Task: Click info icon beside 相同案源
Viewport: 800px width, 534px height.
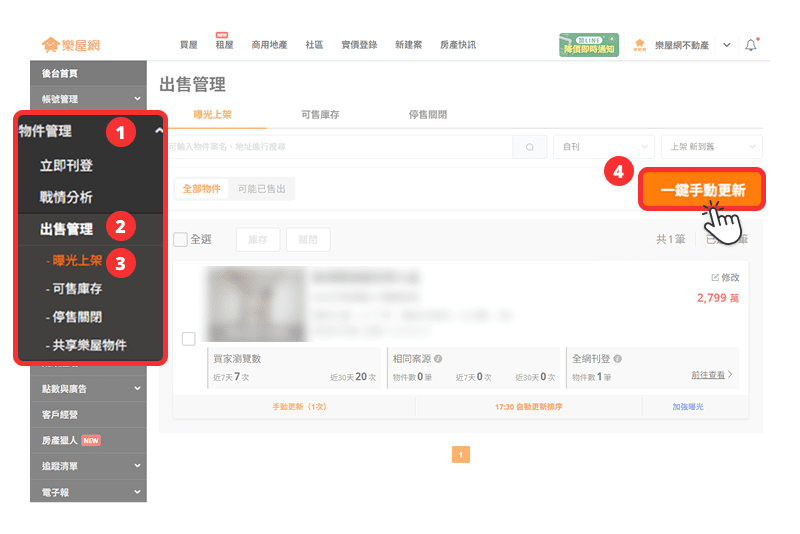Action: pyautogui.click(x=438, y=359)
